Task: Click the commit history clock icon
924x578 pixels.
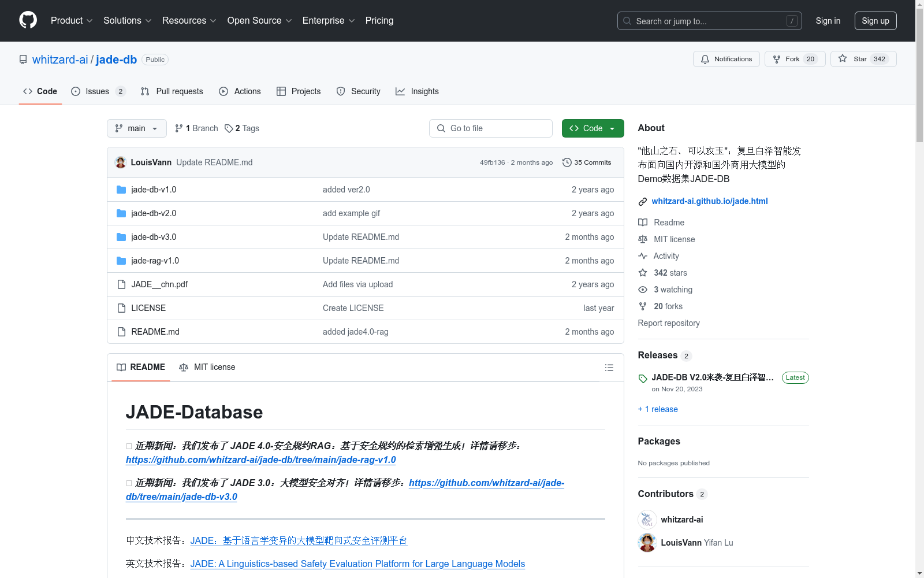Action: point(567,162)
